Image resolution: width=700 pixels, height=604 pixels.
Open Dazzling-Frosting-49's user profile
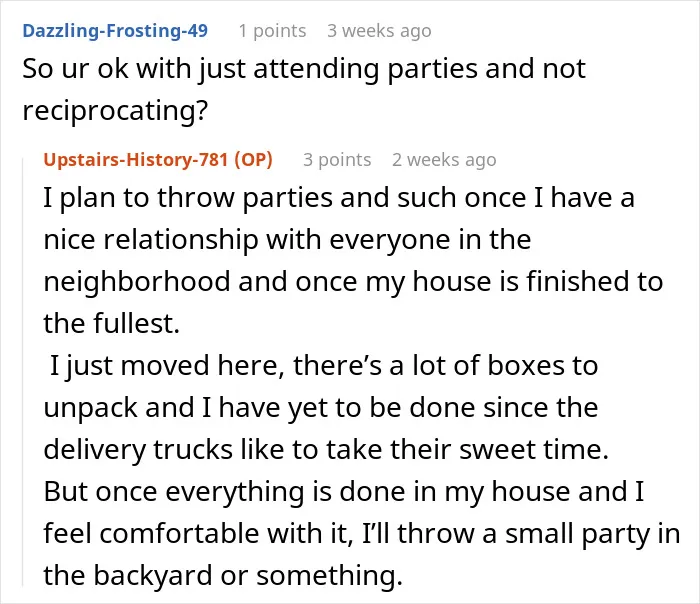click(115, 31)
